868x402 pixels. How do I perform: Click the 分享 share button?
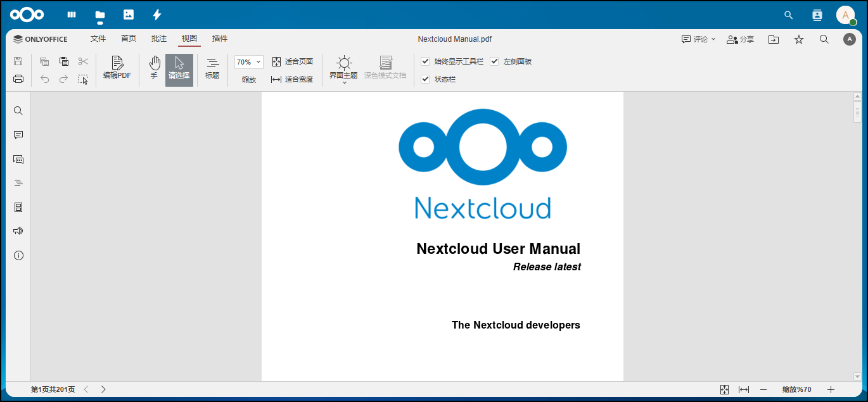tap(740, 39)
